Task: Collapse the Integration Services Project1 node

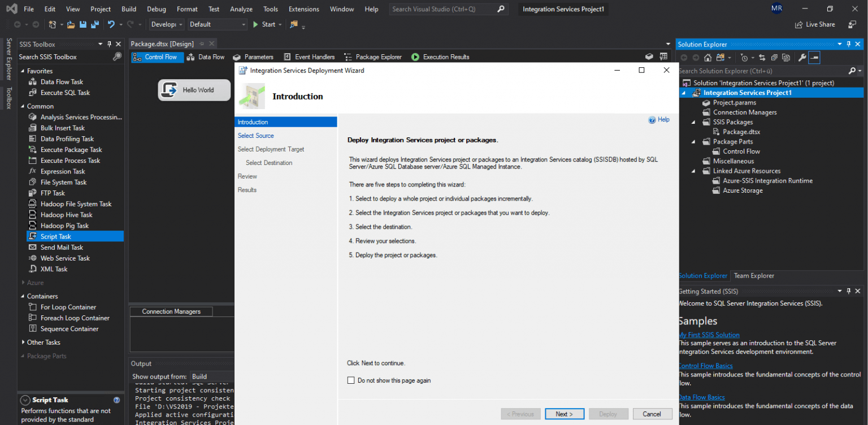Action: (x=684, y=92)
